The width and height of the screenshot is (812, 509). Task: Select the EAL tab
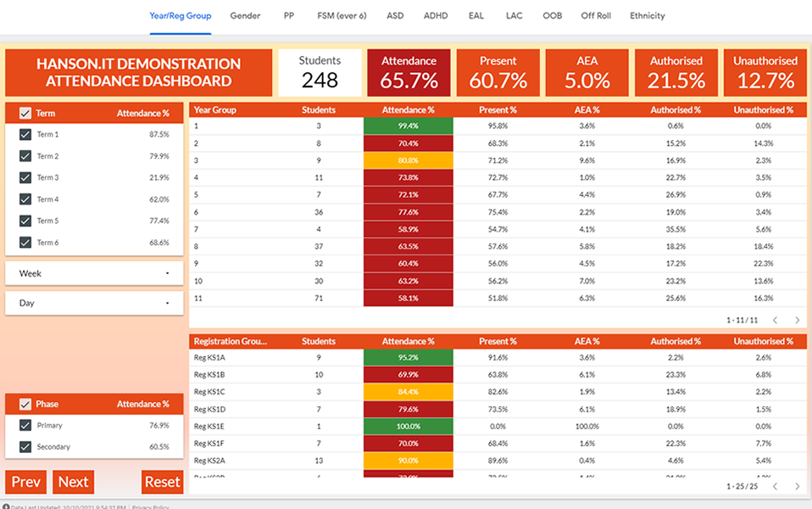pyautogui.click(x=476, y=15)
